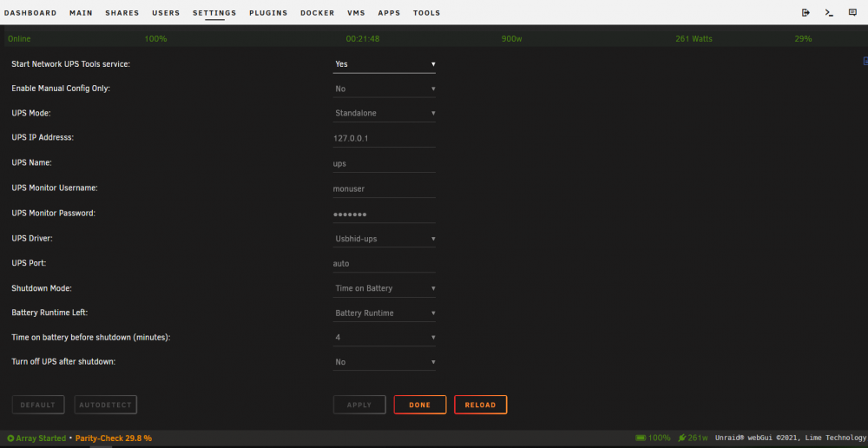
Task: Click the 00:21:48 runtime value
Action: (x=363, y=39)
